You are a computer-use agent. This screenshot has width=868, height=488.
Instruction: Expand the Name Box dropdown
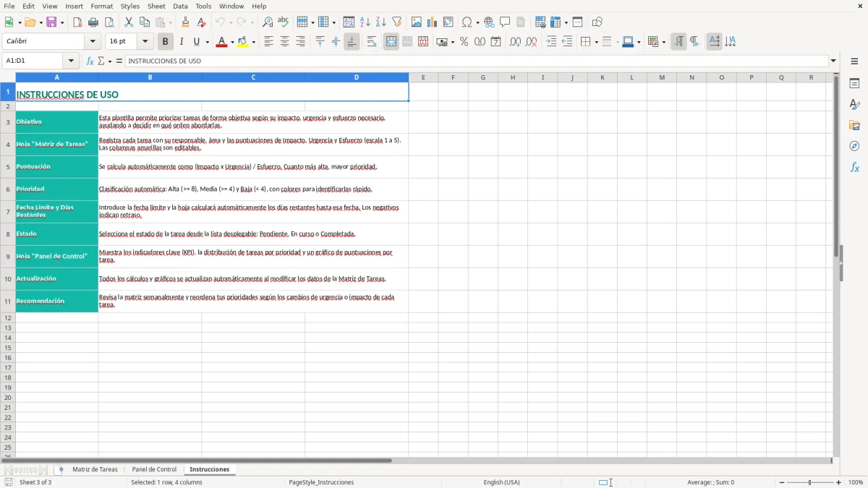tap(71, 61)
